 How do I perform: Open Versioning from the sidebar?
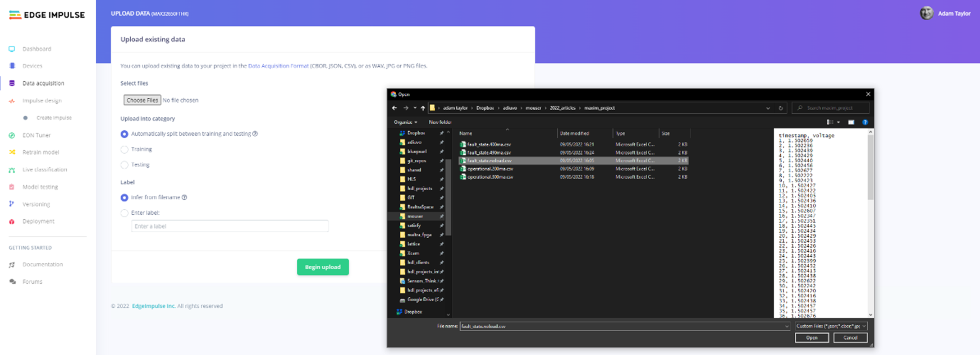coord(36,204)
